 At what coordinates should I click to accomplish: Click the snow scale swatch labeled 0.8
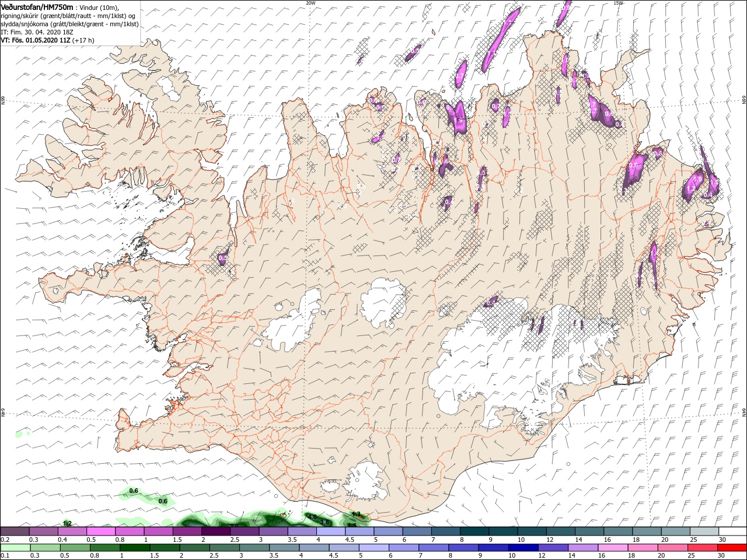(130, 531)
